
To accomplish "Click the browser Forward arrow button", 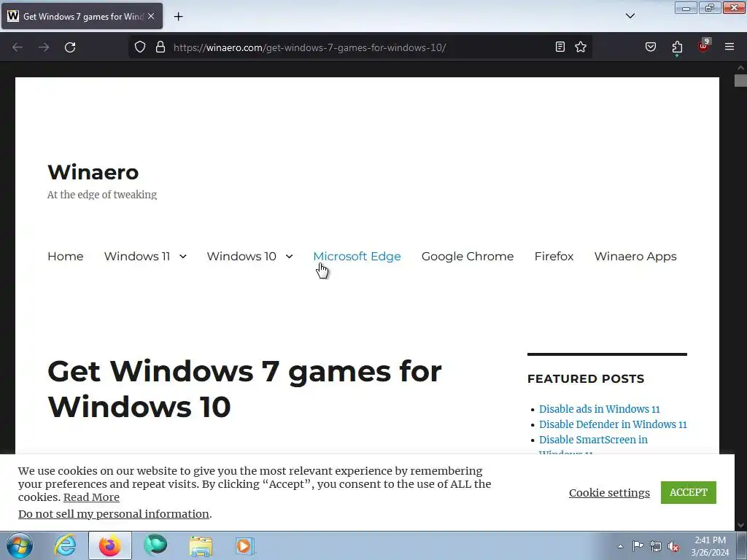I will pos(44,47).
